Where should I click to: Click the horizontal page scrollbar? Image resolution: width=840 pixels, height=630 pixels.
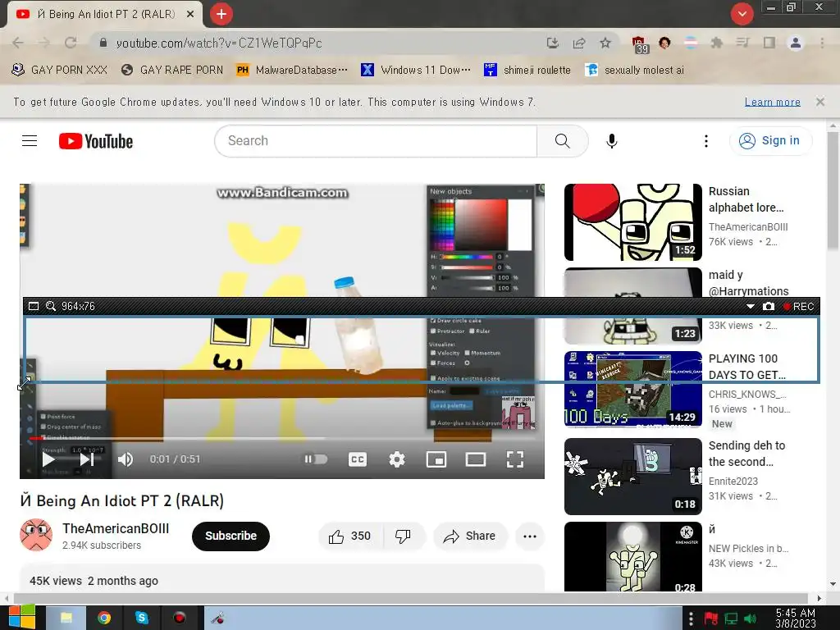[410, 598]
